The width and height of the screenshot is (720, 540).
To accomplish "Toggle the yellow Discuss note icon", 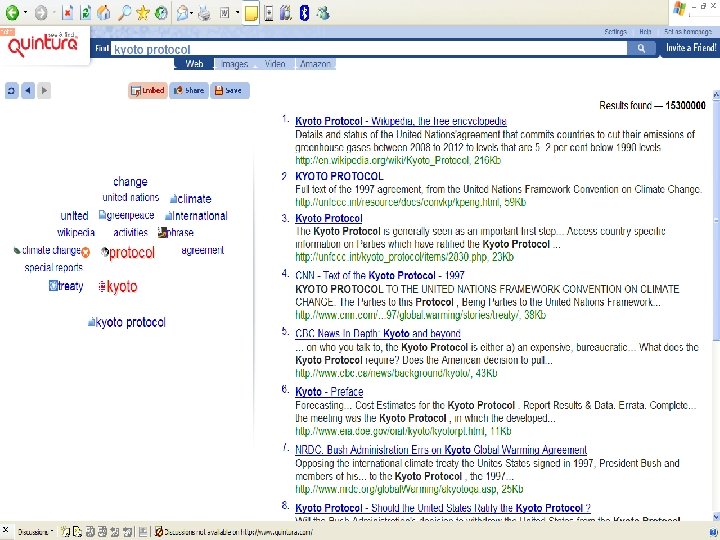I will point(251,13).
